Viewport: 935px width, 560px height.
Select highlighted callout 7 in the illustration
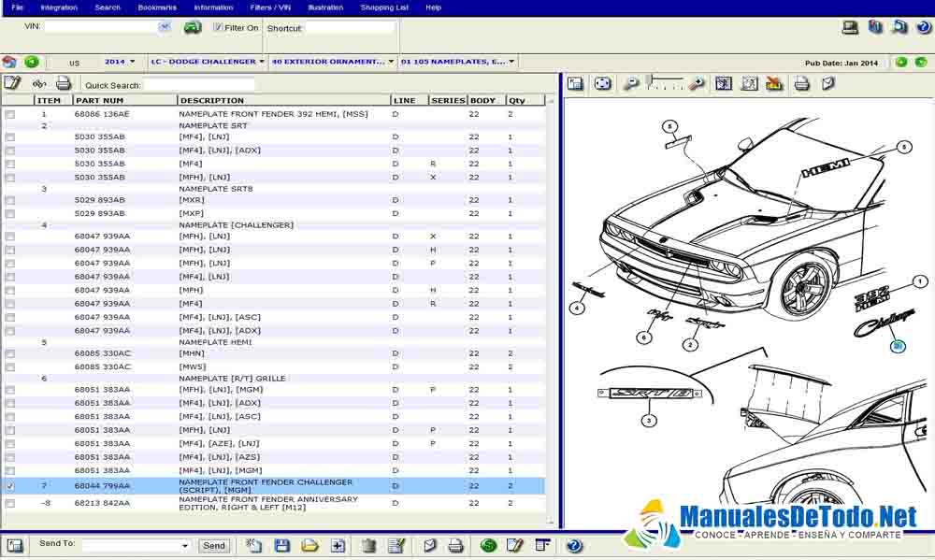[898, 346]
